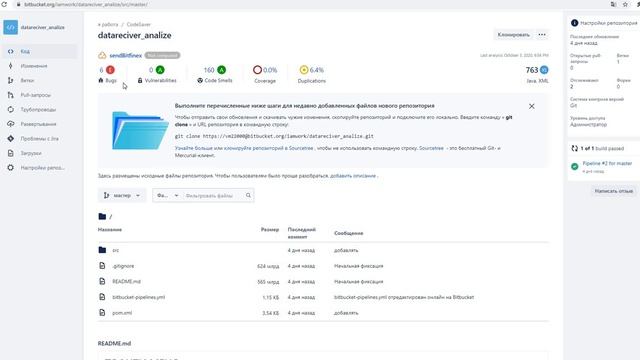This screenshot has width=640, height=360.
Task: Click the blue badge beside 763 lines
Action: (544, 70)
